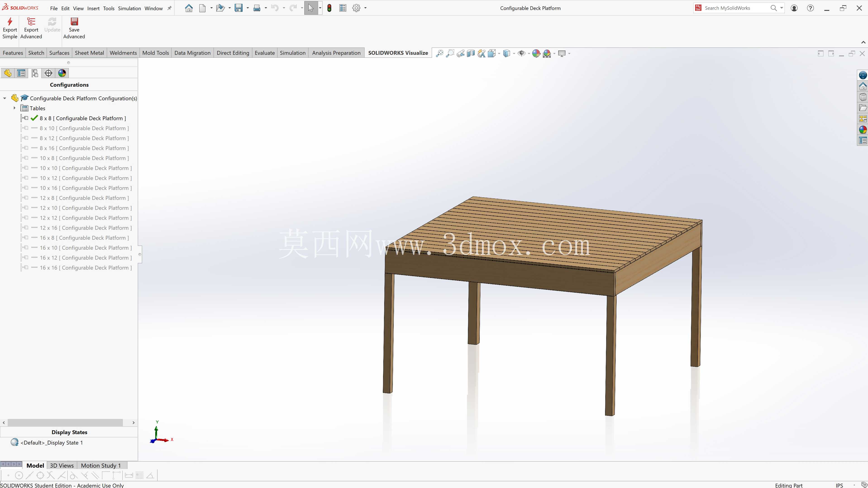Screen dimensions: 868x488
Task: Click the Help question mark icon
Action: click(x=810, y=8)
